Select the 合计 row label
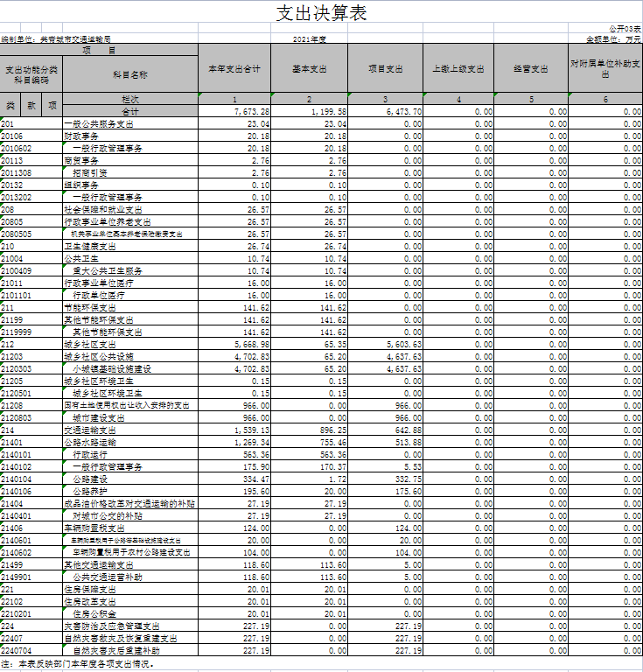The width and height of the screenshot is (643, 672). pos(130,112)
